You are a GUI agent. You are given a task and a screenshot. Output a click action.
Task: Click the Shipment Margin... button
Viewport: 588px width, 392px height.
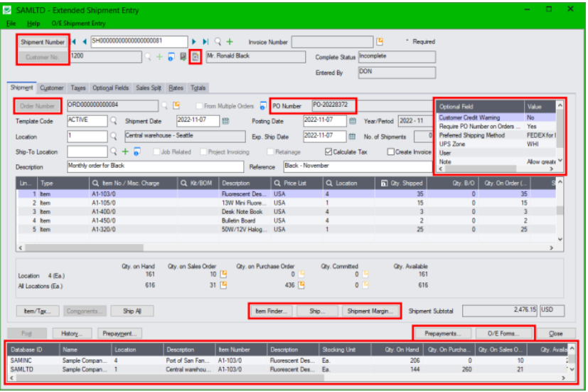click(370, 311)
